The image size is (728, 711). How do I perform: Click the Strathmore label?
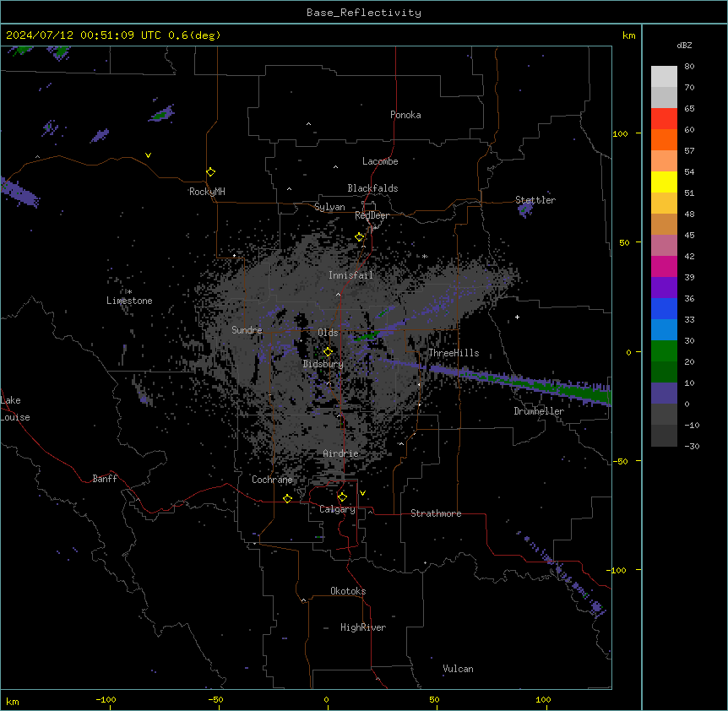[x=436, y=513]
